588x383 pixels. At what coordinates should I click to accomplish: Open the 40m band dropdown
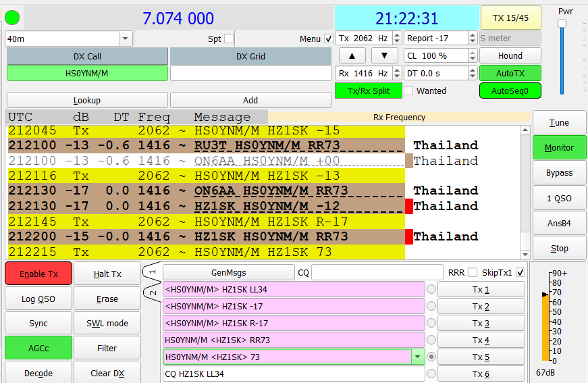point(126,39)
